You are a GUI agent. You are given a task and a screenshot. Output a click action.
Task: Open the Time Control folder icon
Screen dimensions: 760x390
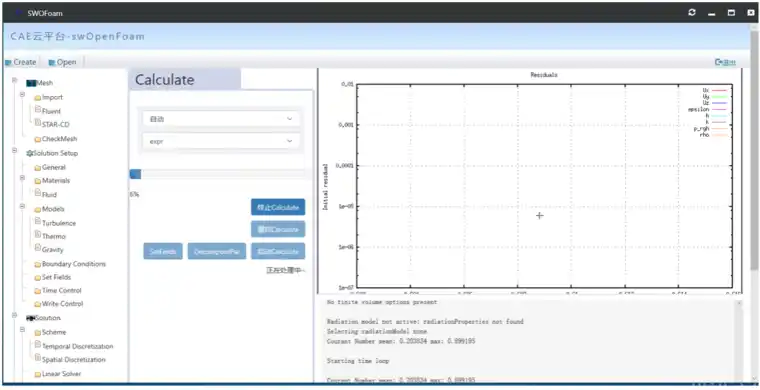coord(37,291)
